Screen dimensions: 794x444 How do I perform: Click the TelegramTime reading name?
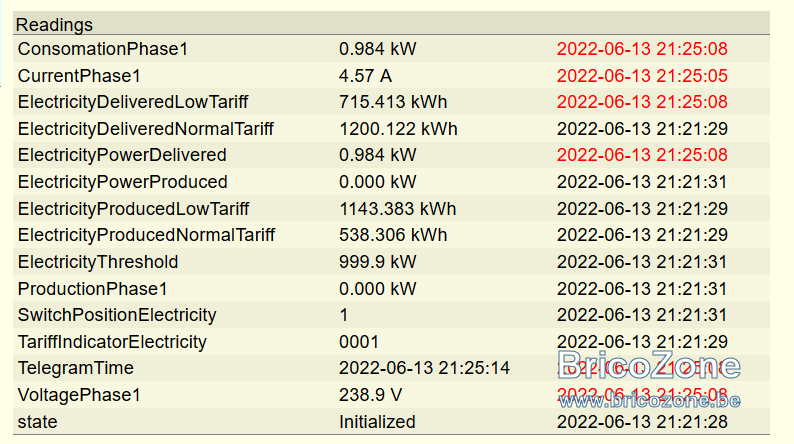[75, 368]
